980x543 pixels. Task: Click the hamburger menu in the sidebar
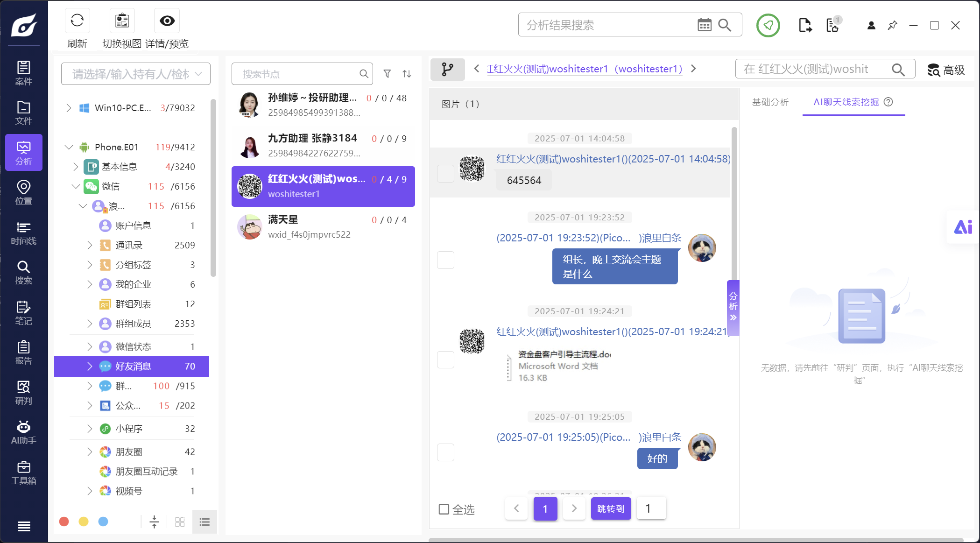click(x=24, y=526)
